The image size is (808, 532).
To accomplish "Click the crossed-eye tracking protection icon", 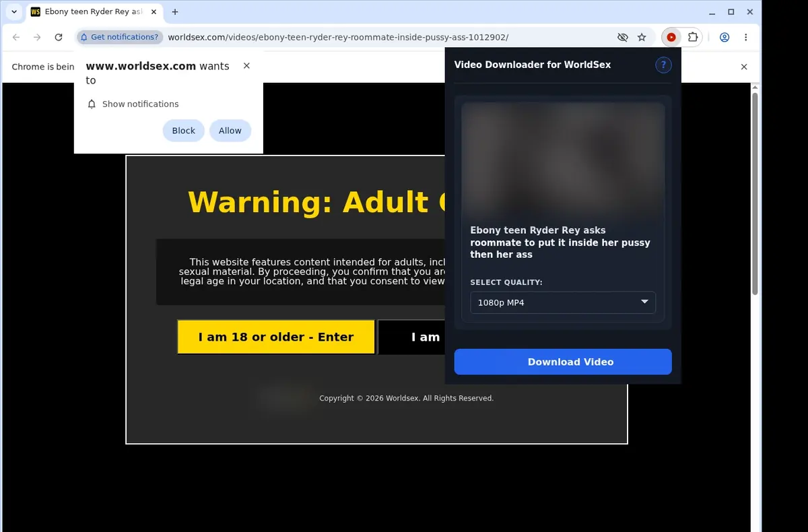I will pyautogui.click(x=622, y=38).
